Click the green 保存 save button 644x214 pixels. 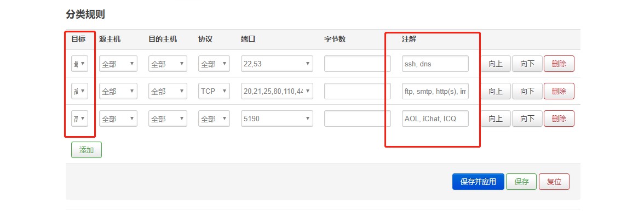tap(521, 182)
